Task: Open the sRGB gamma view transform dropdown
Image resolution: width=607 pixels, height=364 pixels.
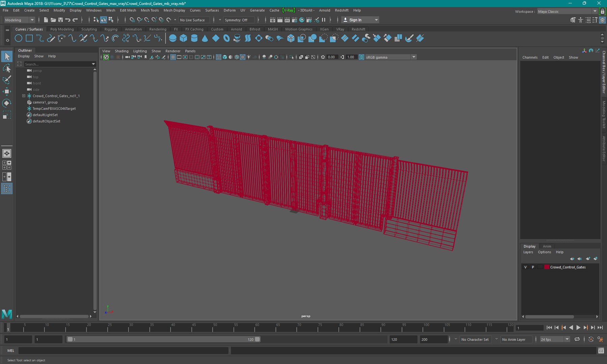Action: click(x=391, y=57)
